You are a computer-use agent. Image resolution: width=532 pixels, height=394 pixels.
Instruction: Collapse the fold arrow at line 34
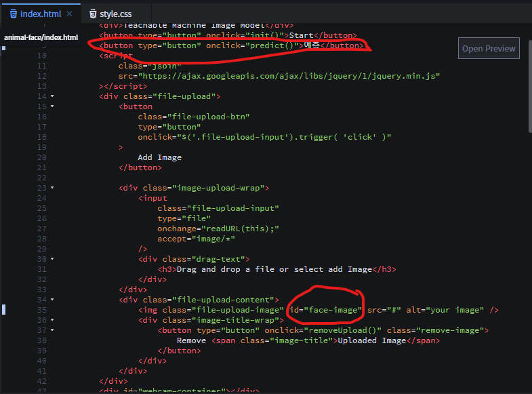click(52, 300)
